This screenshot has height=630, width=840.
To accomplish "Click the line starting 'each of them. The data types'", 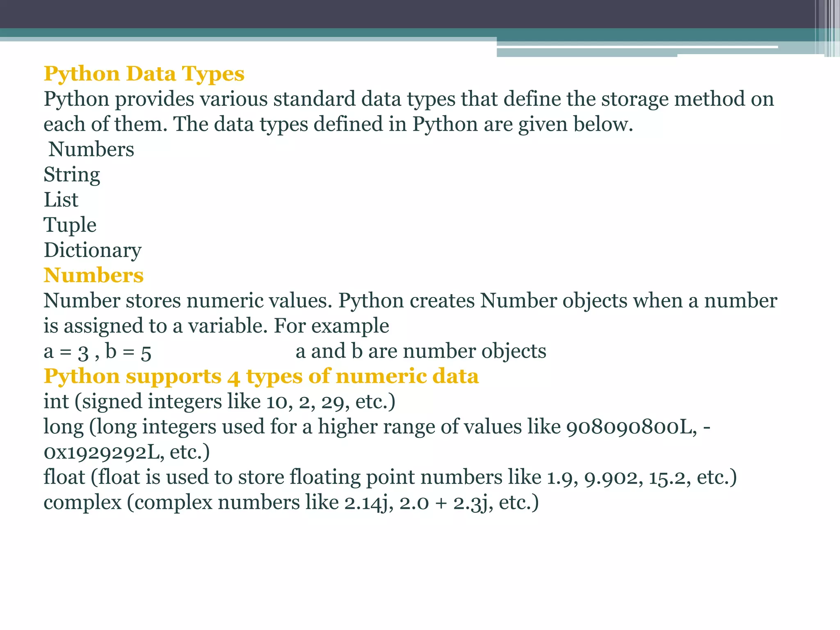I will tap(338, 125).
